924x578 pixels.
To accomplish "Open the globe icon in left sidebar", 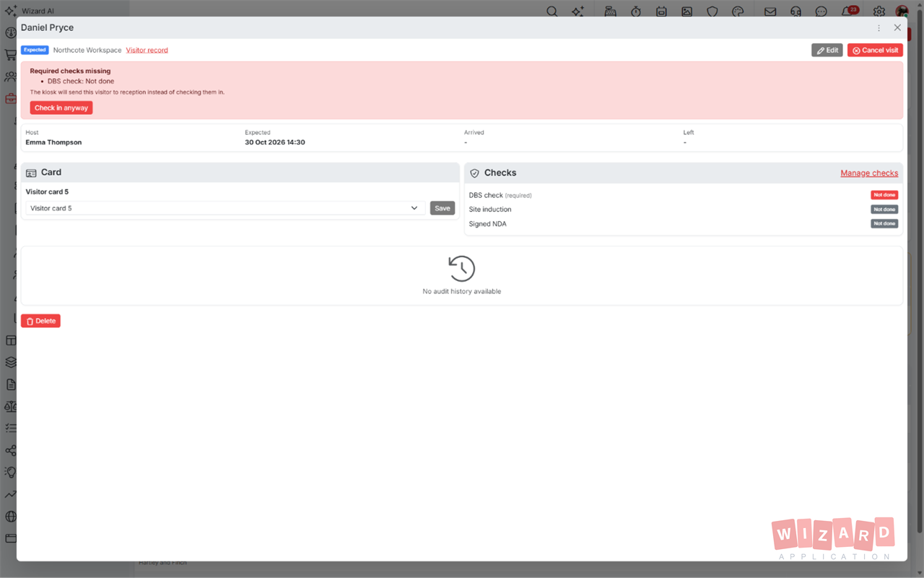I will pyautogui.click(x=11, y=517).
